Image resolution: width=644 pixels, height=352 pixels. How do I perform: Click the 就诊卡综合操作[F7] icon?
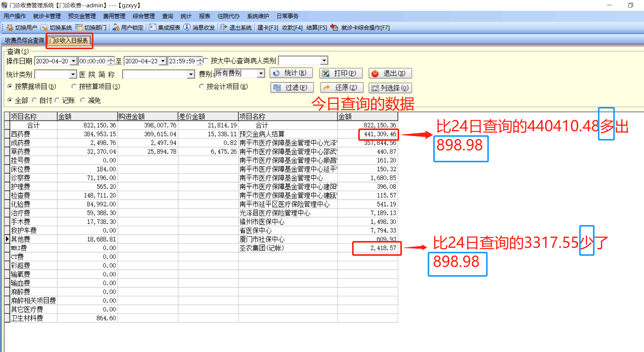334,28
